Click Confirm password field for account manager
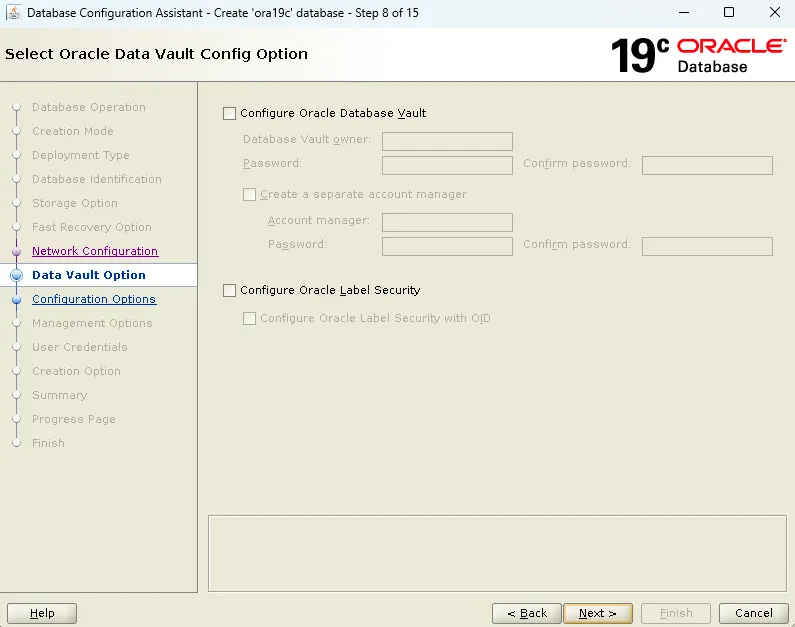The height and width of the screenshot is (627, 795). coord(707,246)
